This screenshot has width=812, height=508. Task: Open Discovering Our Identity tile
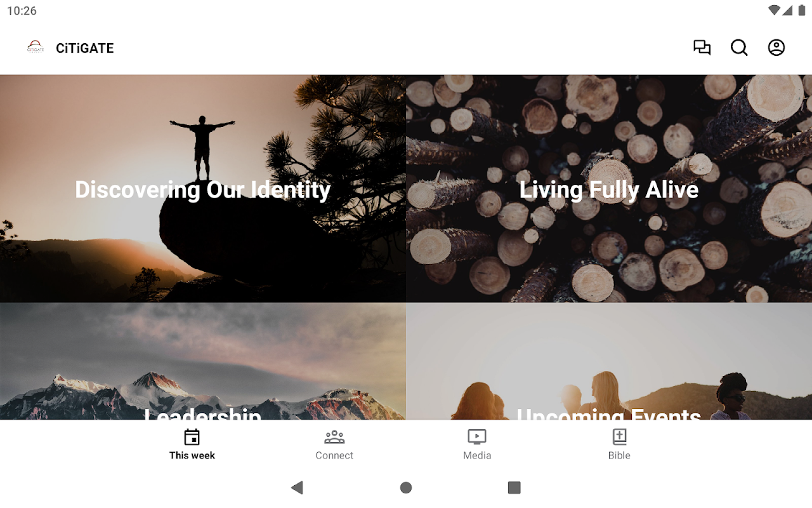point(203,189)
